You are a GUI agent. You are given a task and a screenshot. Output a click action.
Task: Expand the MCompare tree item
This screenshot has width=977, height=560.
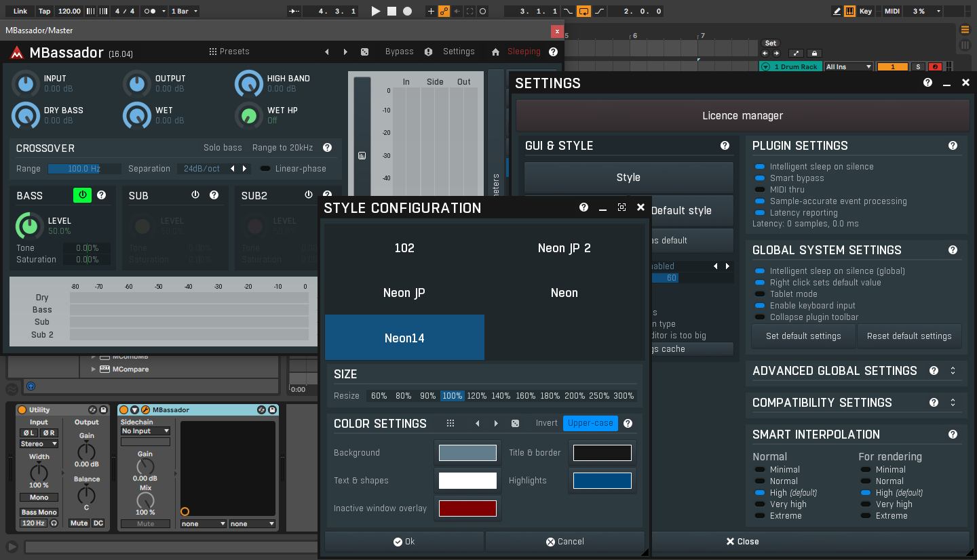pos(94,369)
